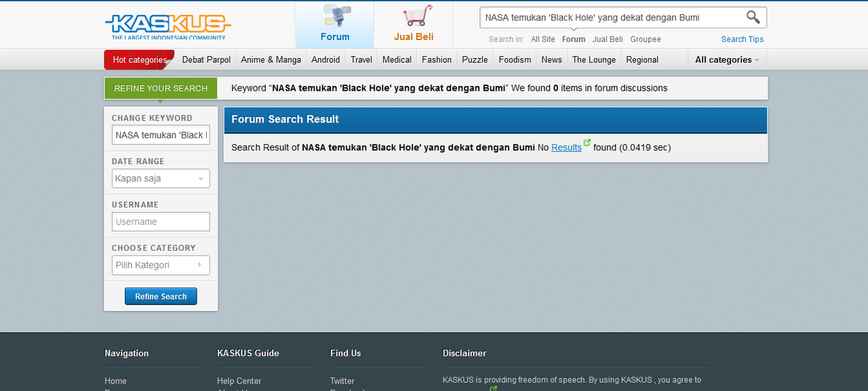Screen dimensions: 868x391
Task: Search in Forum option
Action: (574, 39)
